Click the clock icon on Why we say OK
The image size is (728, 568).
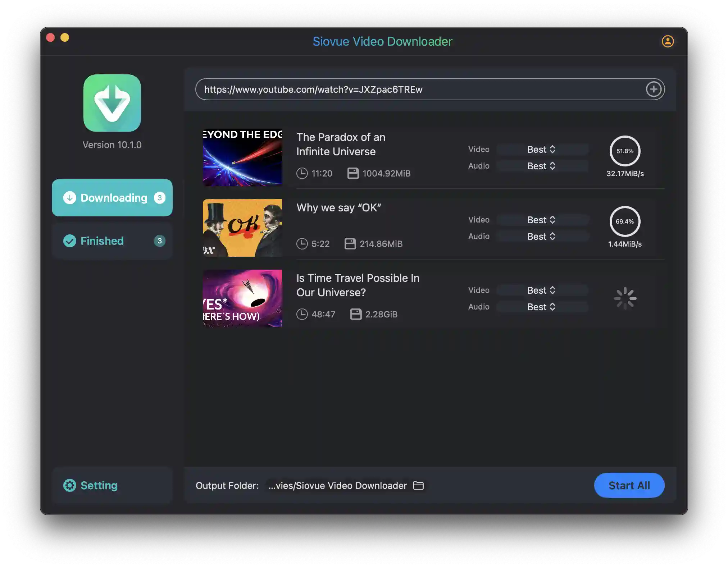[x=302, y=243]
